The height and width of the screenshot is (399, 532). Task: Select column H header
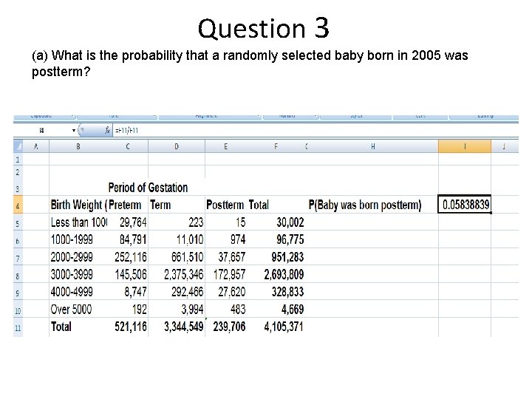tap(373, 146)
